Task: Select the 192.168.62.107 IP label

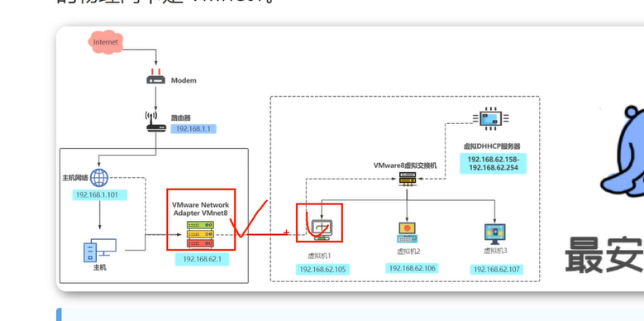Action: 497,270
